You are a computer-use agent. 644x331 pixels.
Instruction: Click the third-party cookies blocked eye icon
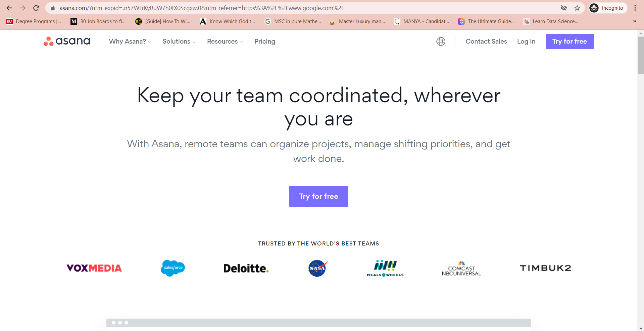(x=564, y=8)
